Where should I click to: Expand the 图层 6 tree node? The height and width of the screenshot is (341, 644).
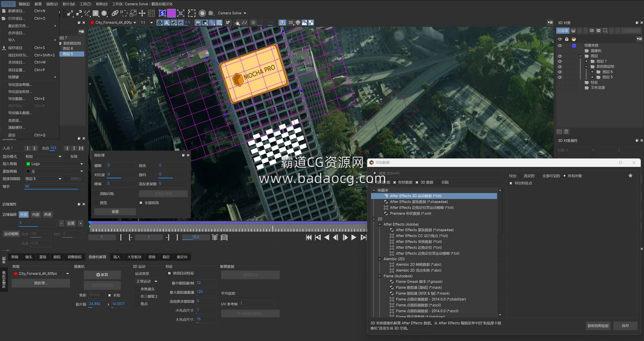[592, 72]
